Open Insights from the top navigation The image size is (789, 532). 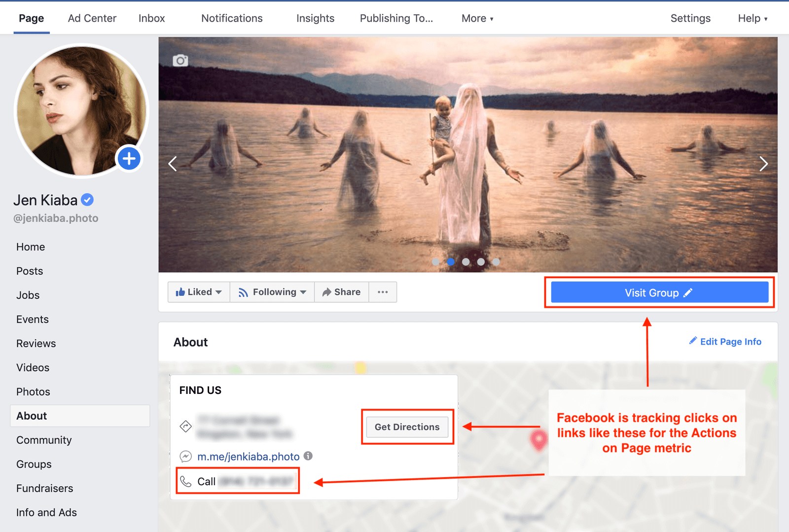coord(315,18)
